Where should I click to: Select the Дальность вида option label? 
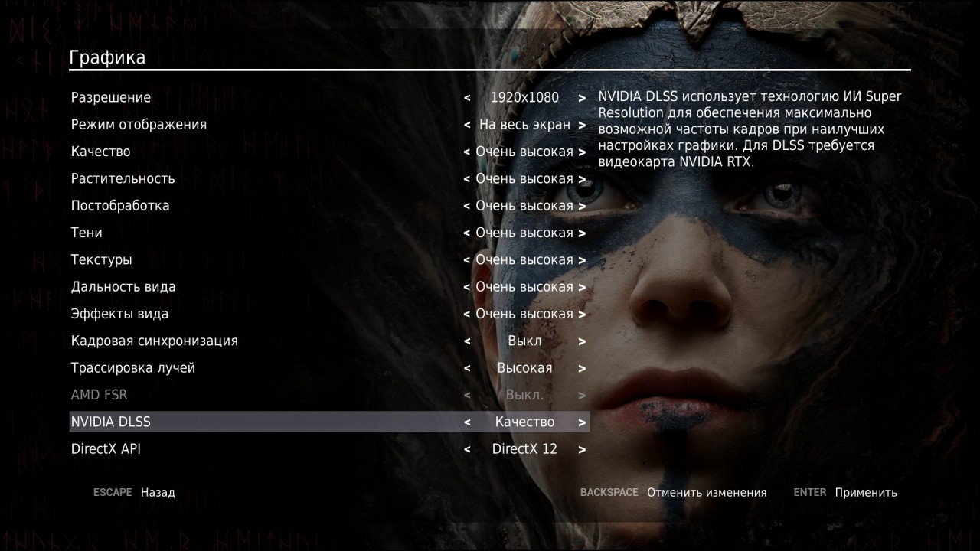click(x=123, y=287)
